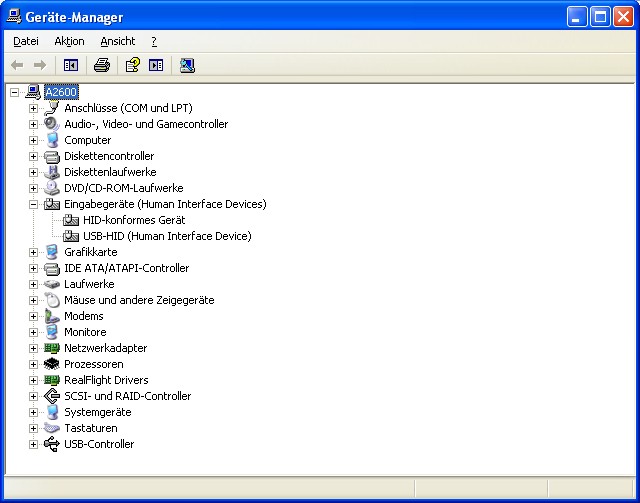Click the USB-HID device icon
The width and height of the screenshot is (640, 503).
71,236
